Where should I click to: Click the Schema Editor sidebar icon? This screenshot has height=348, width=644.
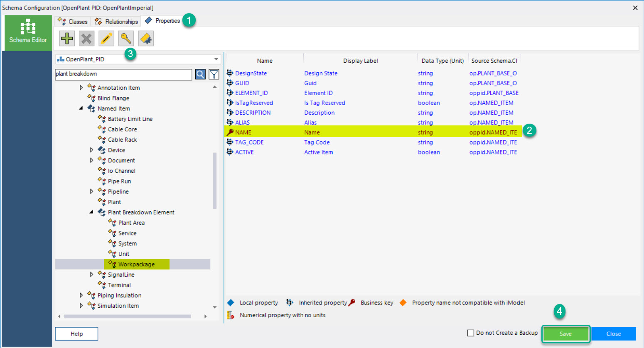pos(28,32)
